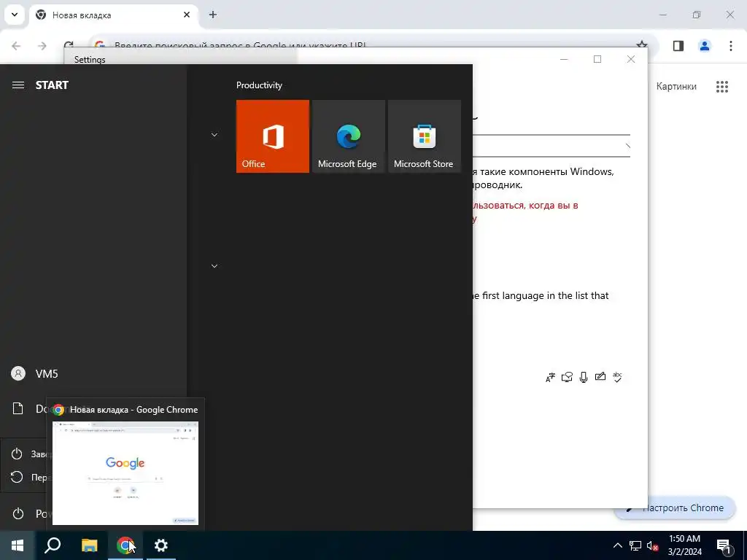
Task: Click the spell-check abc icon in Settings
Action: [617, 377]
